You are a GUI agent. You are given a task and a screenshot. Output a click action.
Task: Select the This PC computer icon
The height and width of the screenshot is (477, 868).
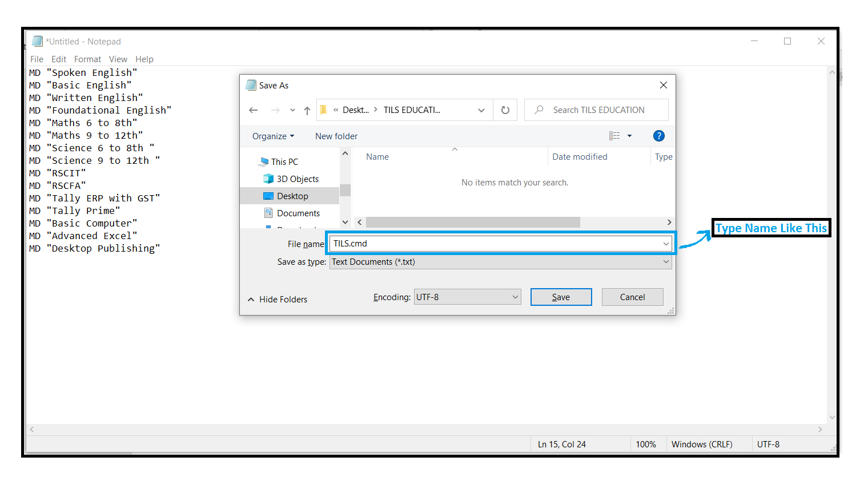(x=264, y=161)
